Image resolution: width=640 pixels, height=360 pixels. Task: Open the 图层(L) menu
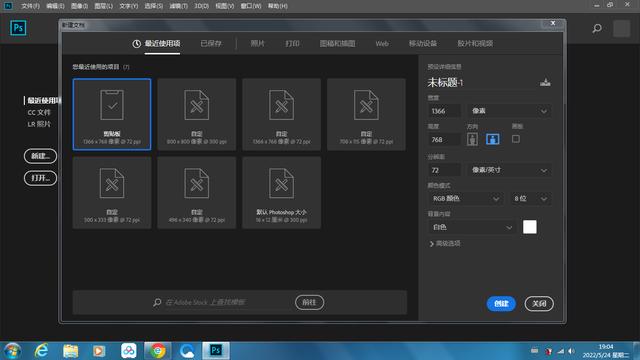(103, 6)
